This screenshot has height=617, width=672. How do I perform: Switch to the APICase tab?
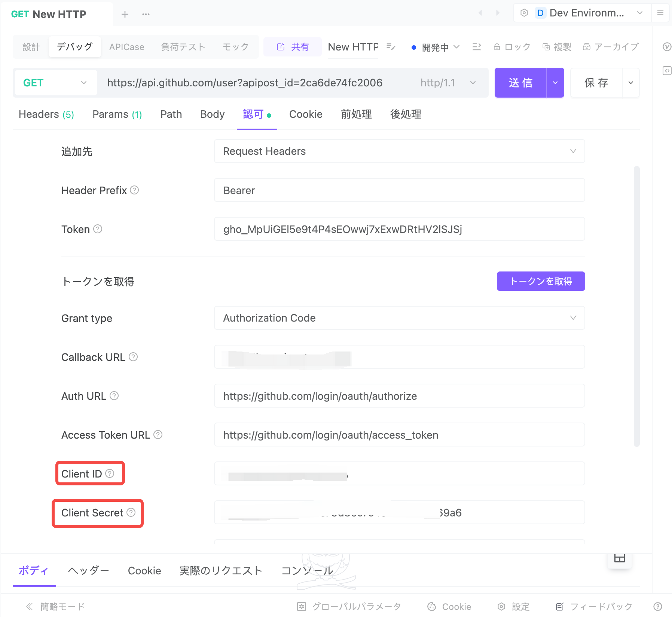[x=127, y=47]
